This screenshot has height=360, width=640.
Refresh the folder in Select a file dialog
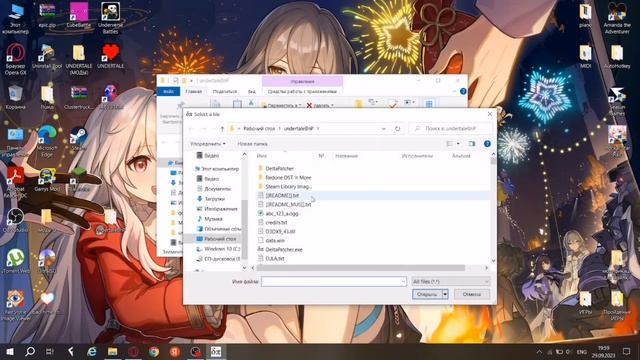coord(397,129)
